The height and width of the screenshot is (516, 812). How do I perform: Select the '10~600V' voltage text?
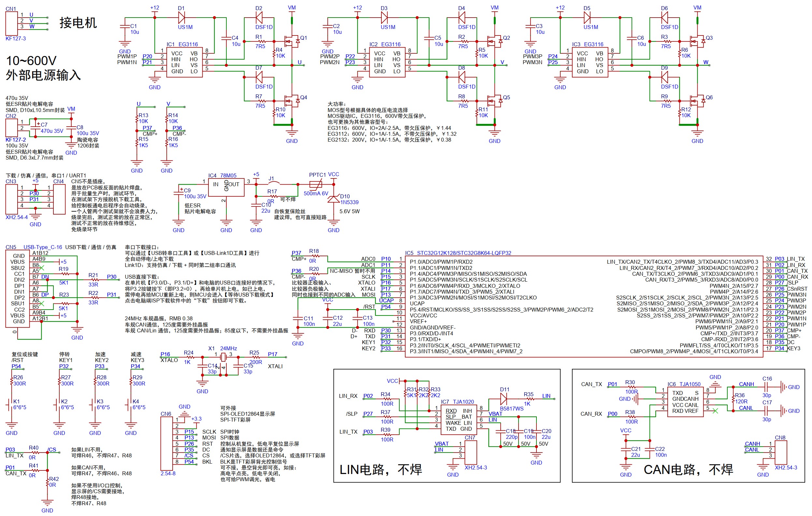coord(31,61)
